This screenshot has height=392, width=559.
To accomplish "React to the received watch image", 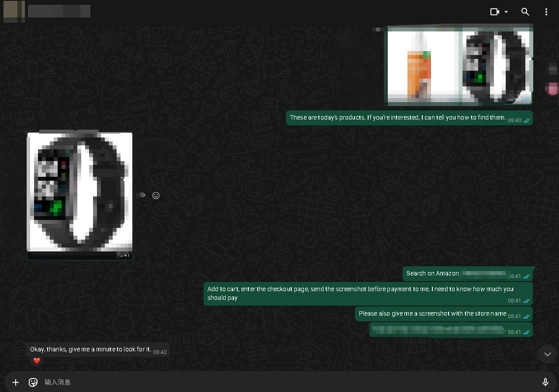I will (156, 196).
